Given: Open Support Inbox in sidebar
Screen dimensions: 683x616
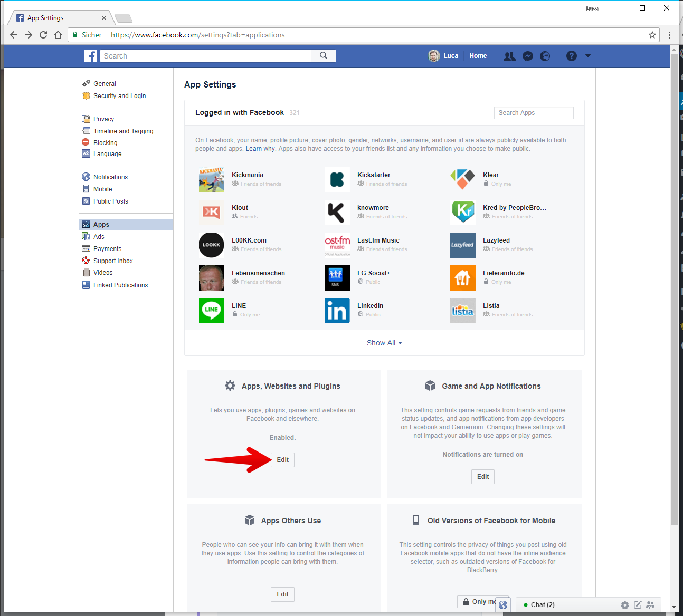Looking at the screenshot, I should tap(113, 261).
